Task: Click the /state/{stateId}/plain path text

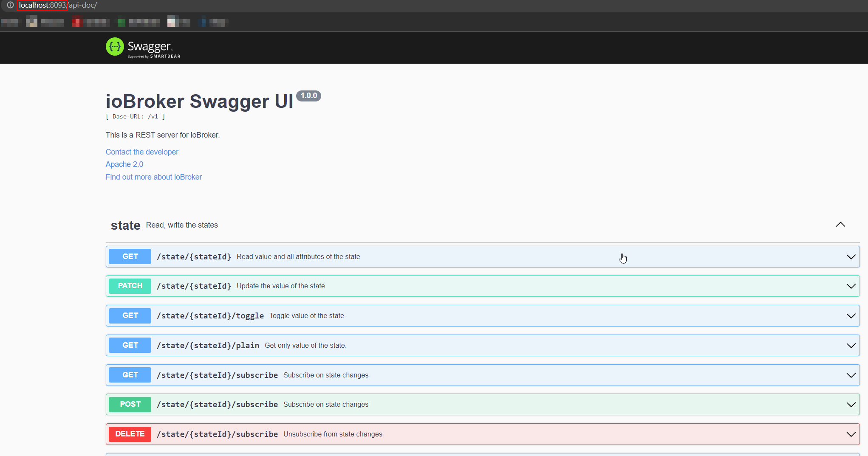Action: click(x=208, y=346)
